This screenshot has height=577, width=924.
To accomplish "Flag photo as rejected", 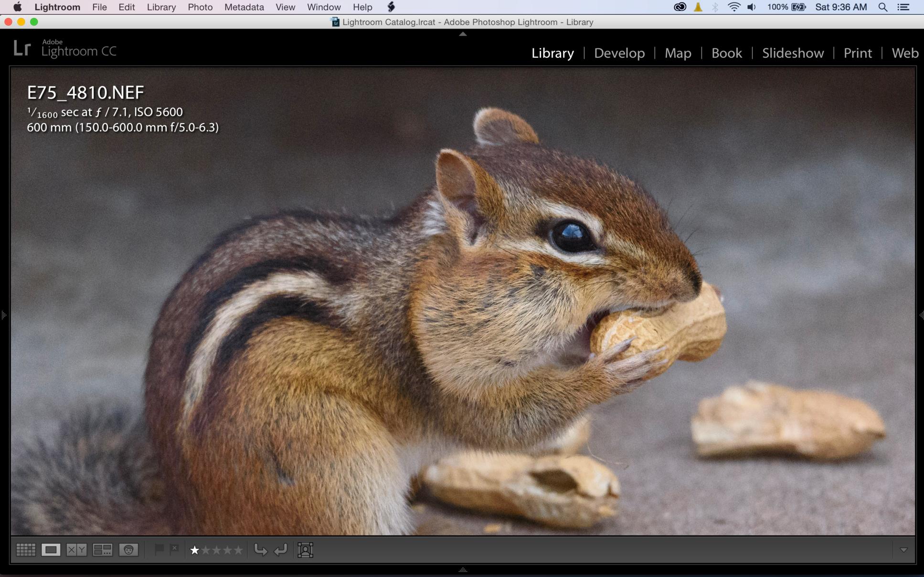I will pyautogui.click(x=174, y=549).
